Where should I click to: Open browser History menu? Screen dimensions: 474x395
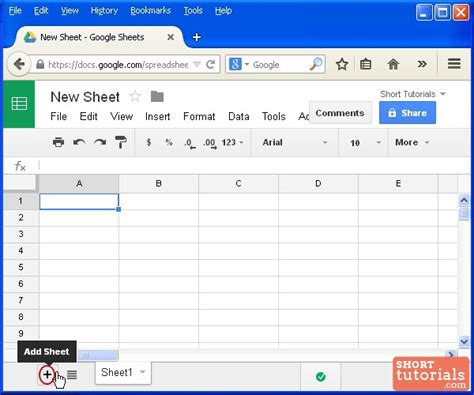104,11
